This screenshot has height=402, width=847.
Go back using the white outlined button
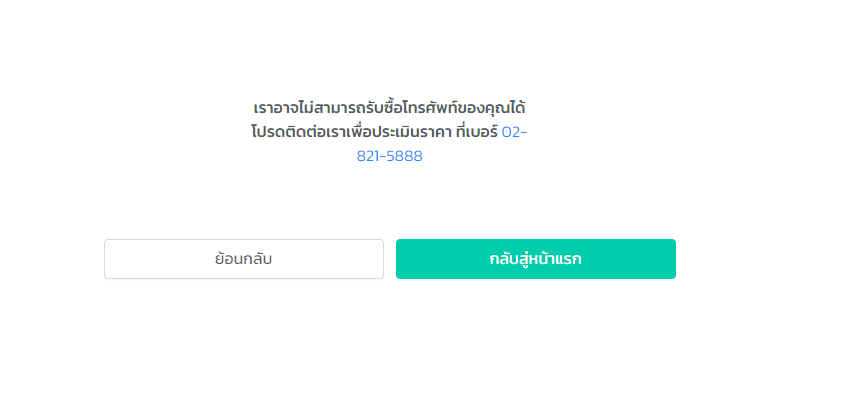pos(243,259)
